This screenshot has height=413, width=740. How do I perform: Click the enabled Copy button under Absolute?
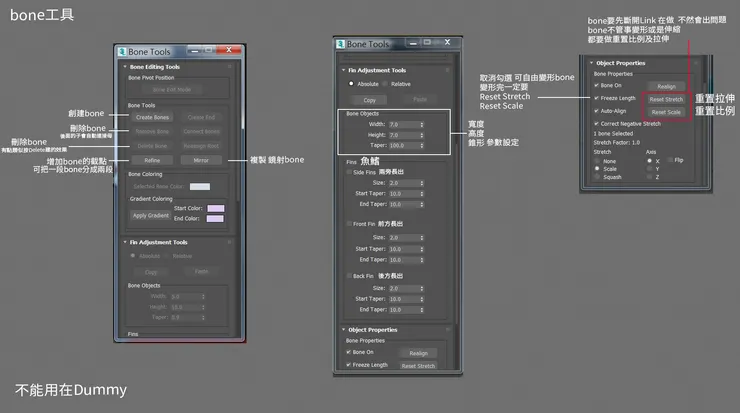[x=369, y=100]
